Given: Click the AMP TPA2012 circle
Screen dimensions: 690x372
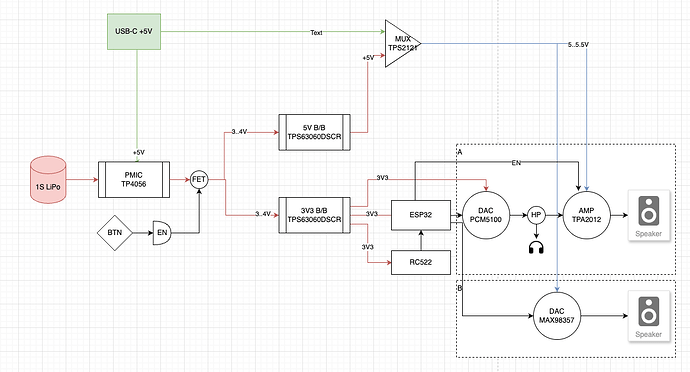Looking at the screenshot, I should pyautogui.click(x=587, y=215).
